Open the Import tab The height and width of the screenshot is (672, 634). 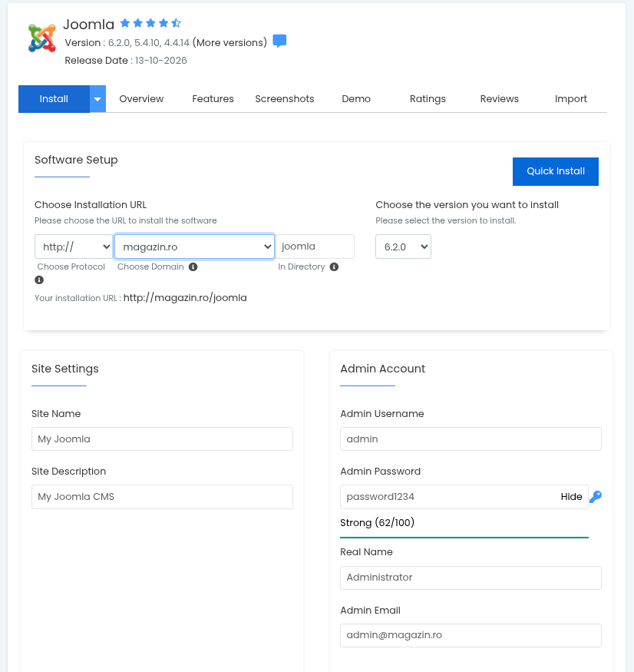click(x=570, y=99)
